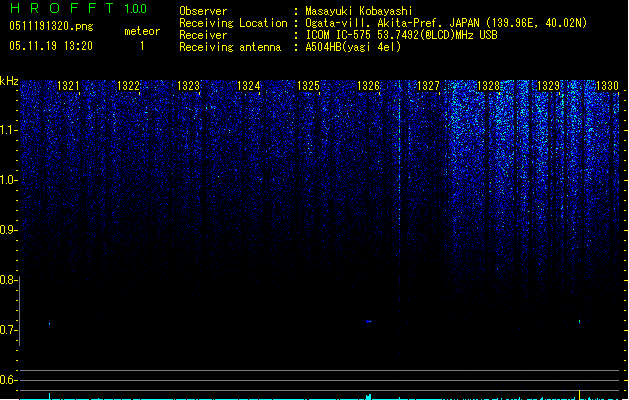Click the 'Receiving antenna' label
The width and height of the screenshot is (629, 400).
click(230, 47)
